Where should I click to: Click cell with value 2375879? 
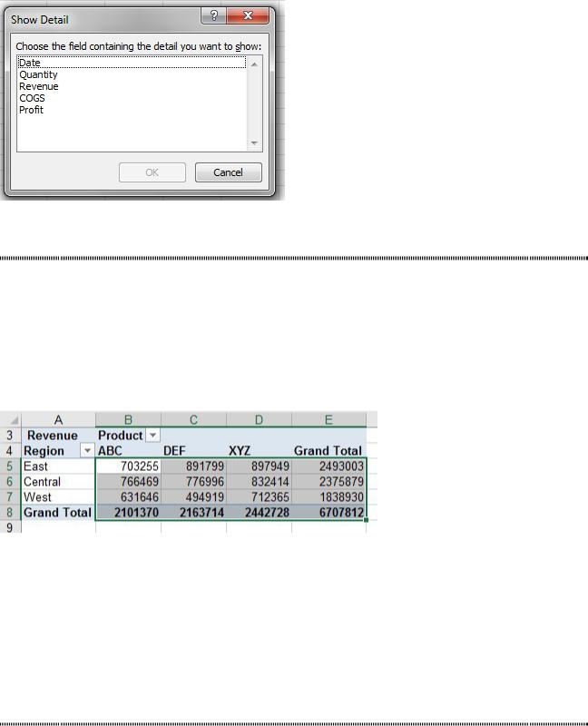(328, 482)
